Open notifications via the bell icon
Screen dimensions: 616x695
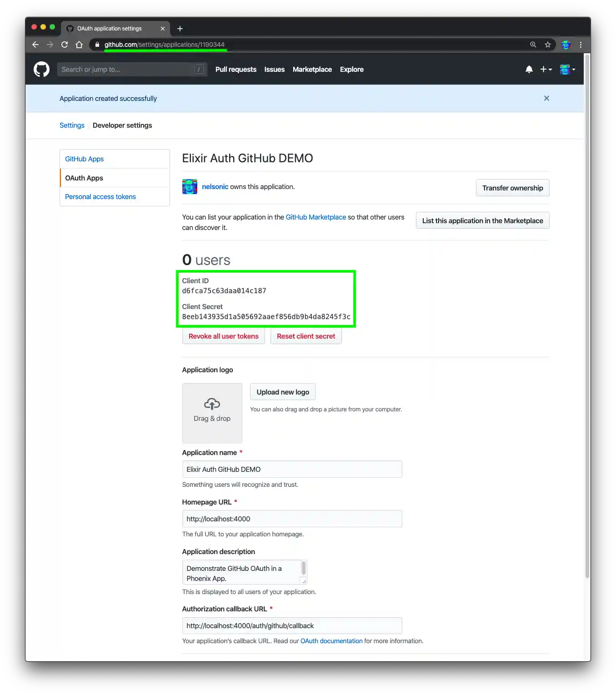click(529, 69)
